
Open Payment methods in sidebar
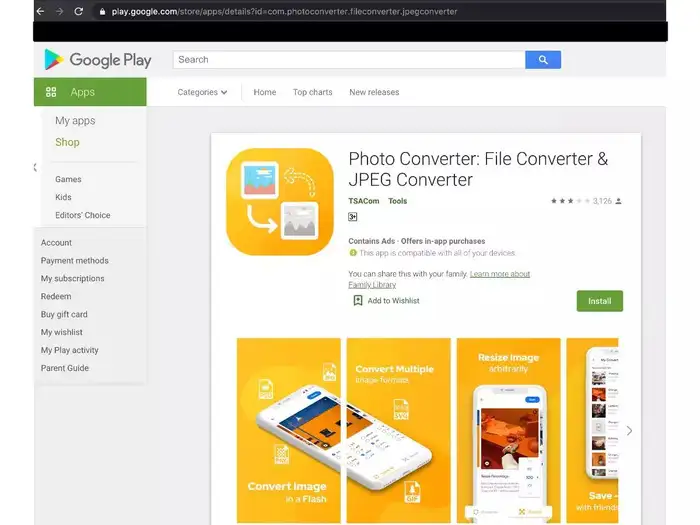[75, 261]
